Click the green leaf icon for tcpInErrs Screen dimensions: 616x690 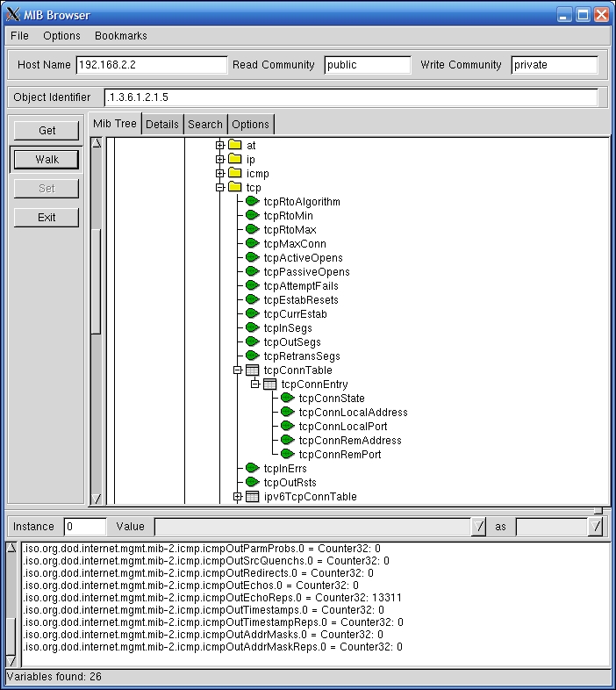tap(253, 469)
